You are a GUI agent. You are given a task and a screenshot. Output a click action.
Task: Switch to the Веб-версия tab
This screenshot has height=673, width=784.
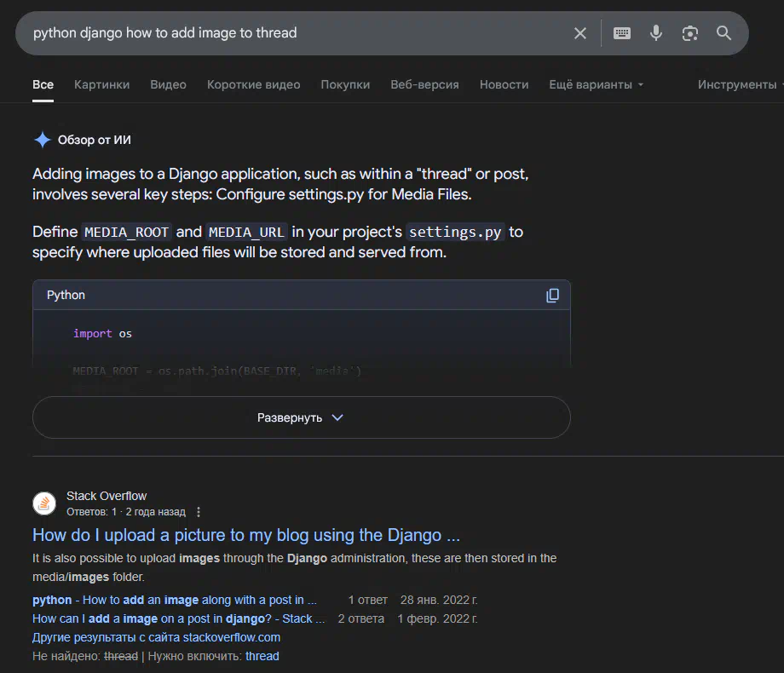pos(424,84)
